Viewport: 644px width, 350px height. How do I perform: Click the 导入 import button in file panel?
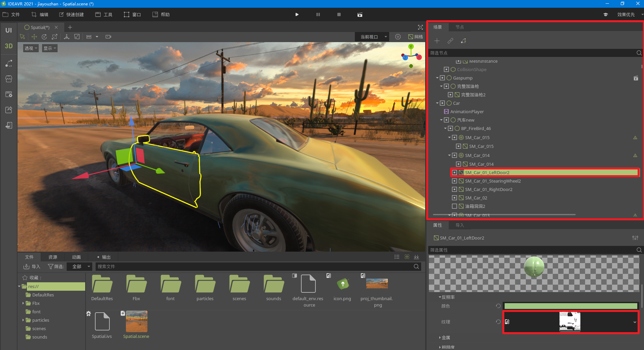[x=32, y=266]
